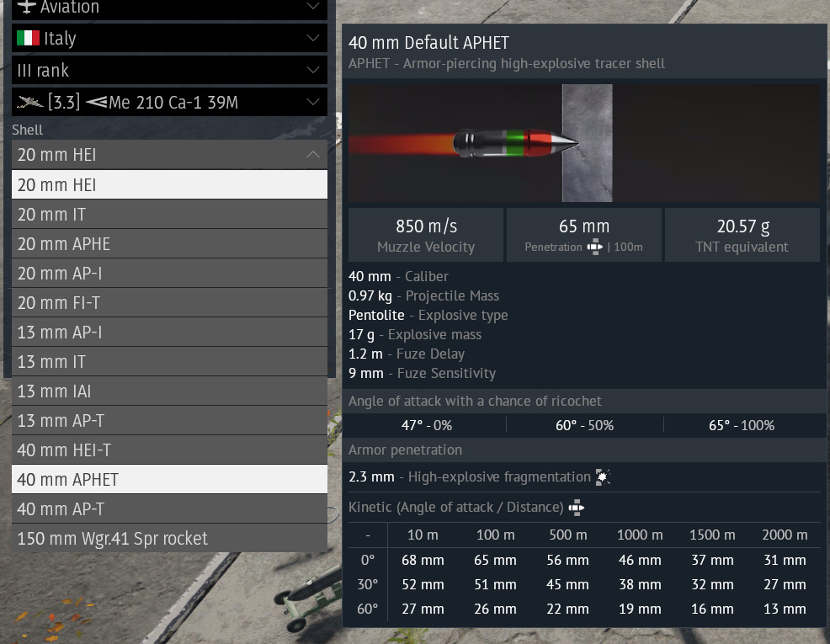Click the Kinetic penetration icon
This screenshot has width=830, height=644.
coord(577,508)
